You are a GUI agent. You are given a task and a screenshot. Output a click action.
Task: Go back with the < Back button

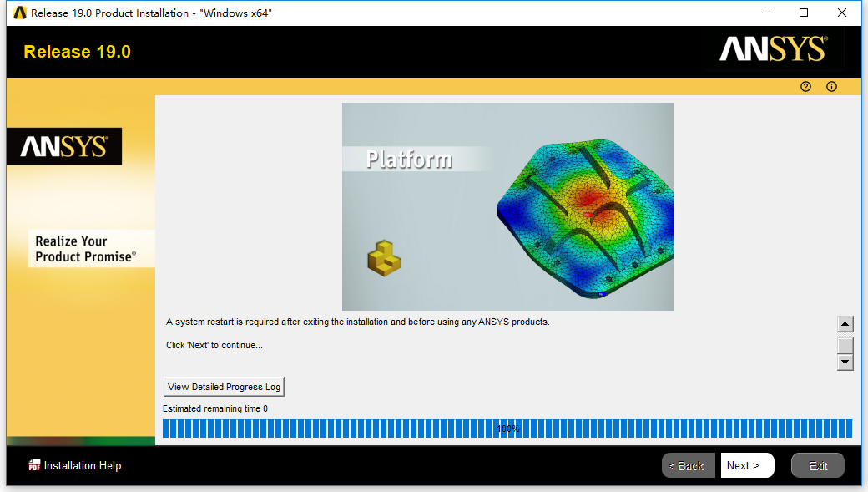coord(688,465)
